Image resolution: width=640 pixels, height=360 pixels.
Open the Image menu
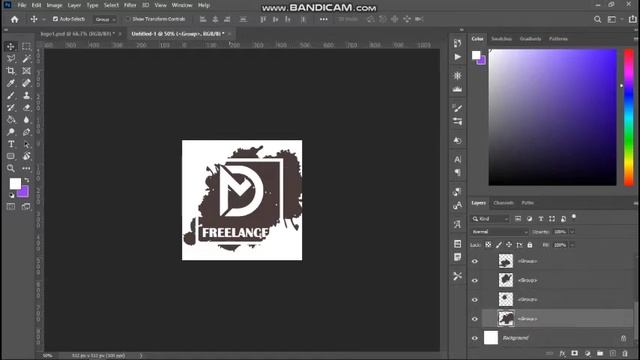(54, 5)
